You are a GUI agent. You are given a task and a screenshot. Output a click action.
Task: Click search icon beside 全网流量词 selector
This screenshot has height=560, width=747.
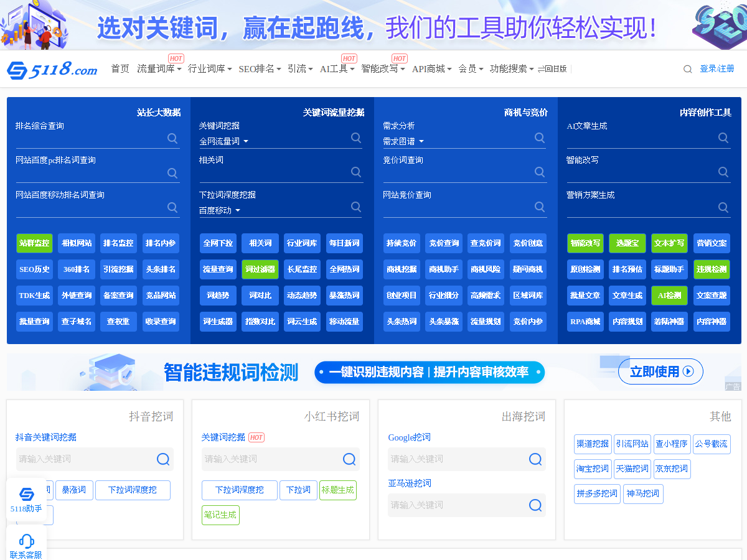tap(356, 138)
